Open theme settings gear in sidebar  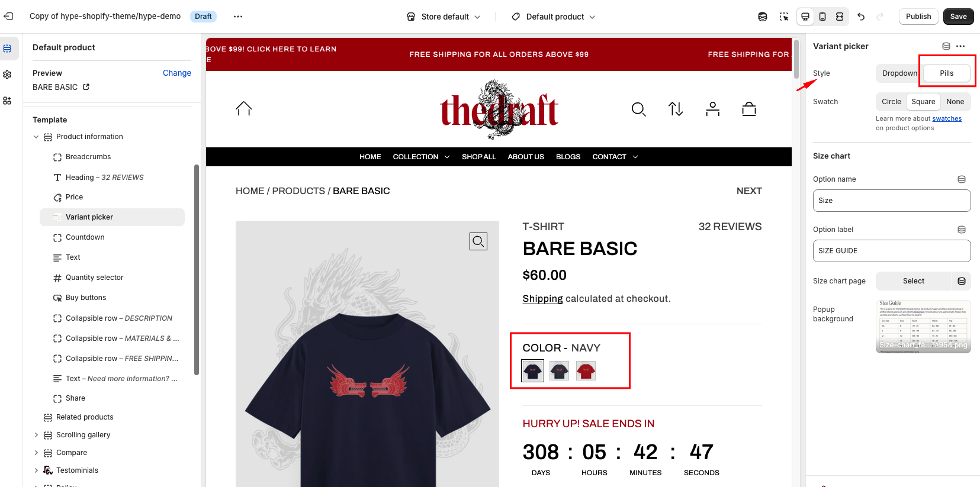click(7, 75)
